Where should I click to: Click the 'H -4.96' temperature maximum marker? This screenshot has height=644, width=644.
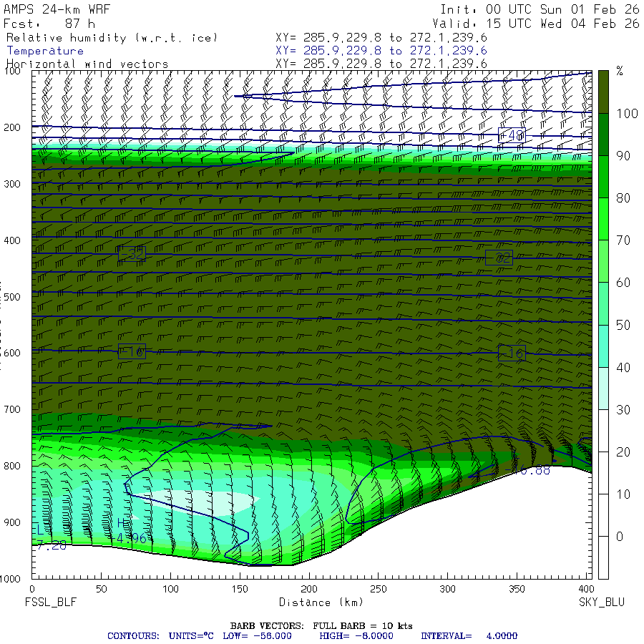128,531
